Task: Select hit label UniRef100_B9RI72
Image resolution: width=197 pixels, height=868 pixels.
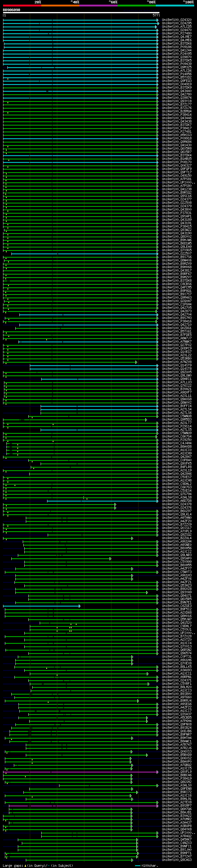Action: pyautogui.click(x=177, y=792)
